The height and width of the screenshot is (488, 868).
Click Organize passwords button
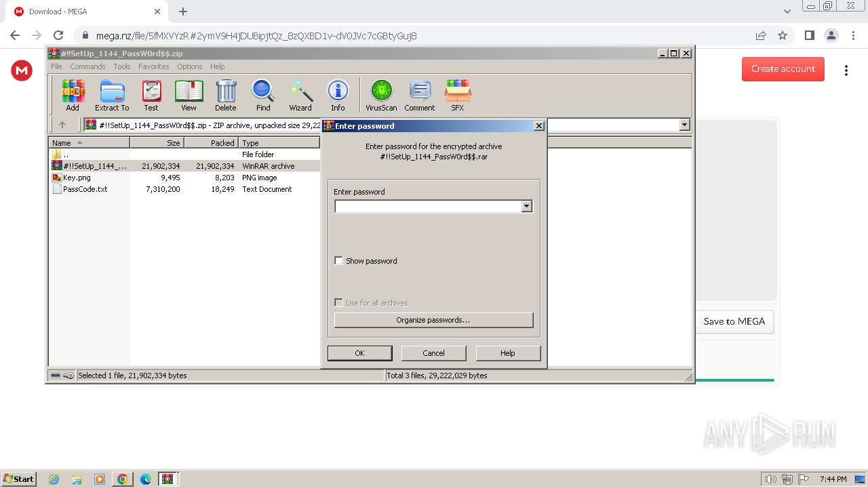coord(433,320)
